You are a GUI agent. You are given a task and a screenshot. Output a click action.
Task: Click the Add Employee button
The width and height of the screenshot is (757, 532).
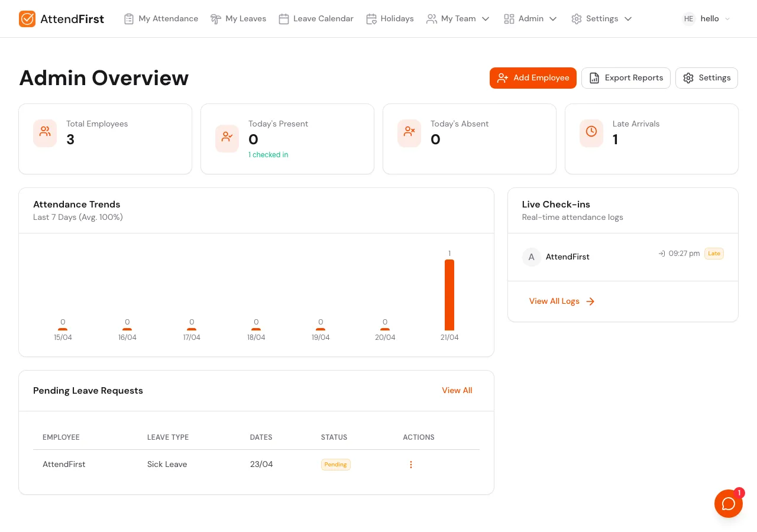tap(533, 78)
